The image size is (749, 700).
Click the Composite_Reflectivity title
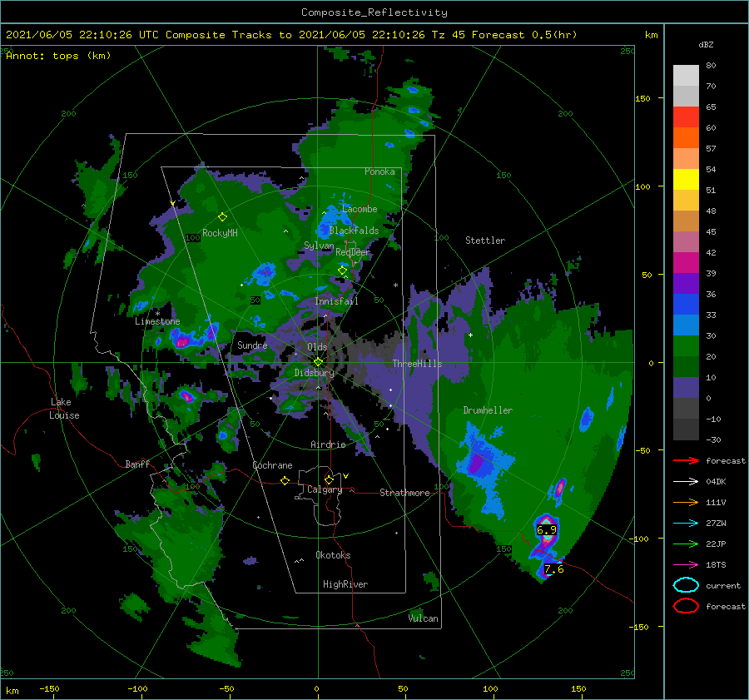pyautogui.click(x=374, y=12)
